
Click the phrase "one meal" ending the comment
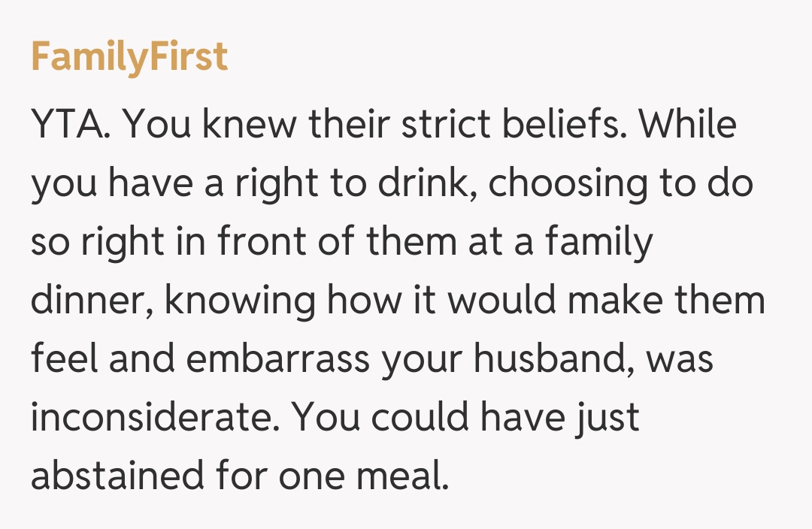362,477
